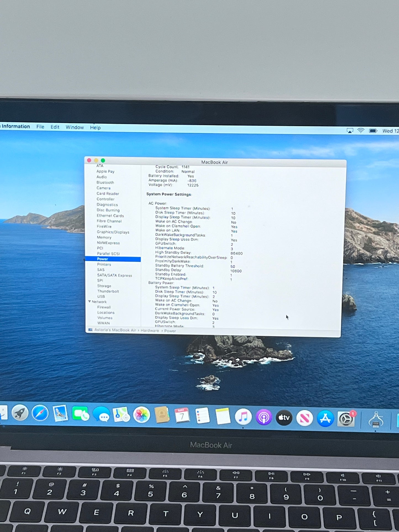Open the System Information app menu
This screenshot has height=532, width=399.
click(x=15, y=126)
